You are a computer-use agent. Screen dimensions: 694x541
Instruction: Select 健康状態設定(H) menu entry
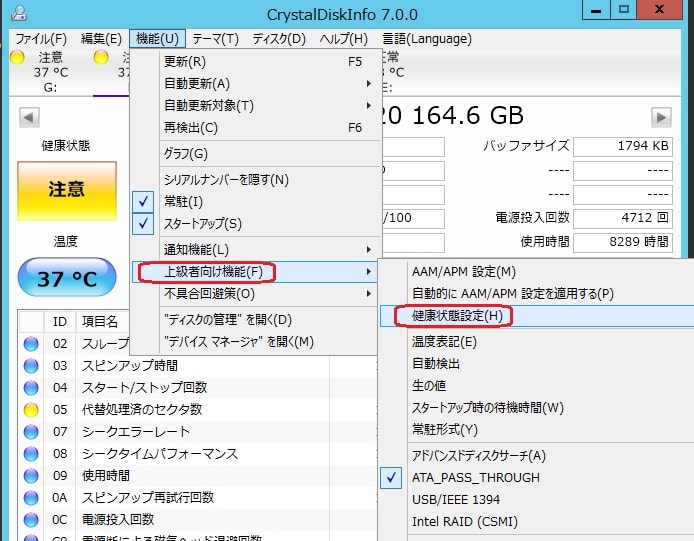[537, 316]
